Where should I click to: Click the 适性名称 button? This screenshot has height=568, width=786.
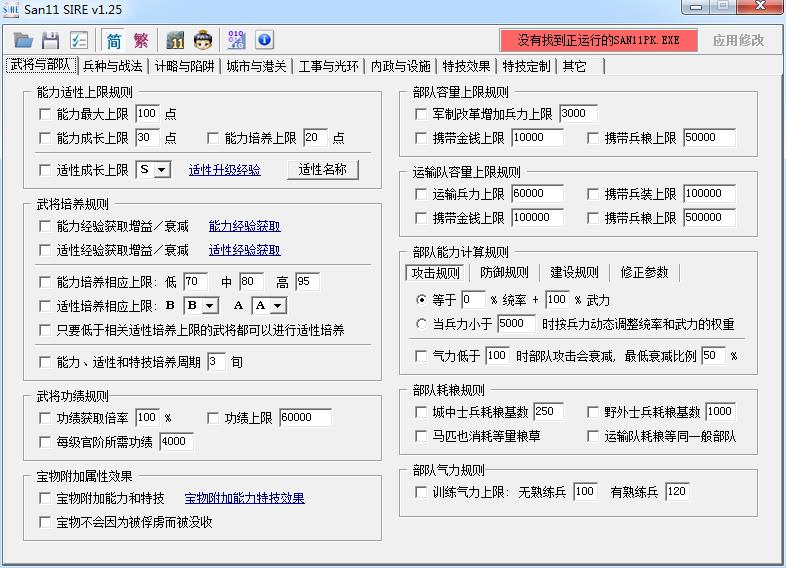[x=322, y=170]
